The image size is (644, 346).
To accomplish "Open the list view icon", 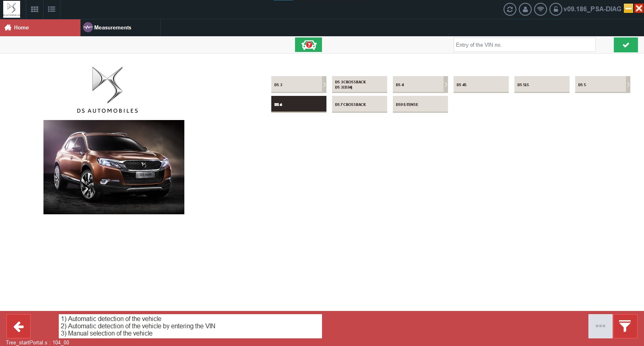I will pos(52,9).
